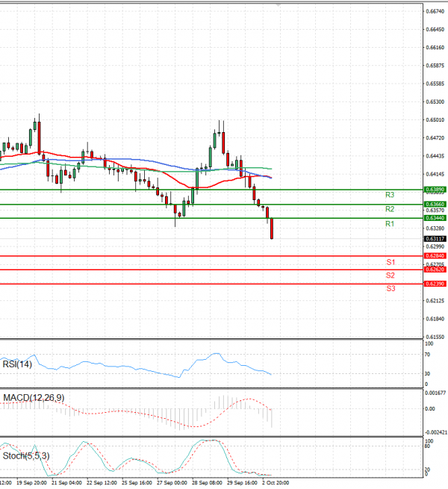Click the S2 support label
The width and height of the screenshot is (448, 489).
pyautogui.click(x=391, y=275)
